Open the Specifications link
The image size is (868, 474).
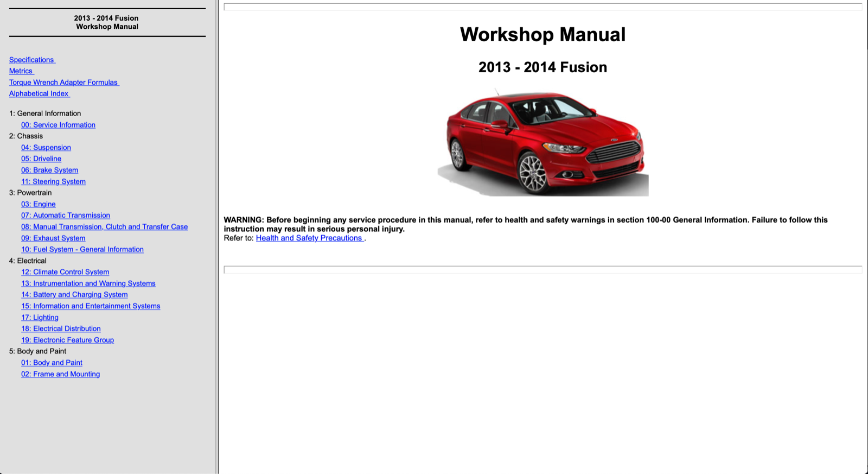(x=31, y=60)
